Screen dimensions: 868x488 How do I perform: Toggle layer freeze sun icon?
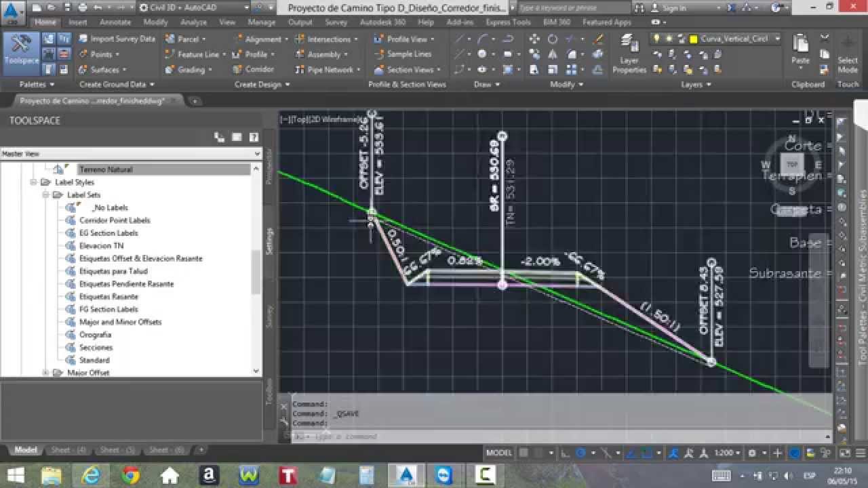point(669,39)
